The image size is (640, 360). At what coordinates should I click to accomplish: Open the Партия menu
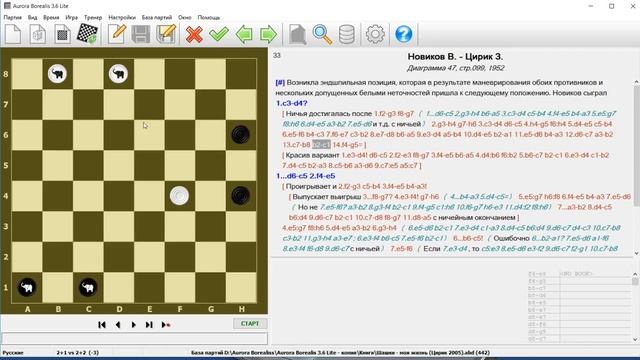tap(13, 18)
